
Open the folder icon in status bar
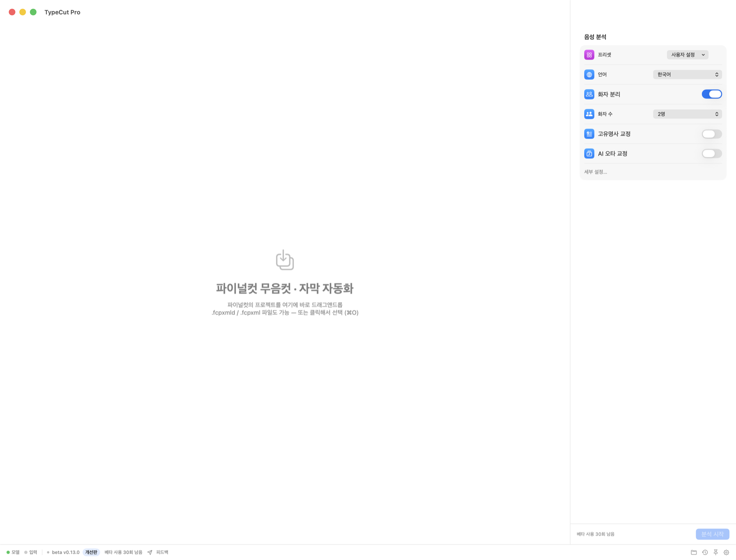694,552
